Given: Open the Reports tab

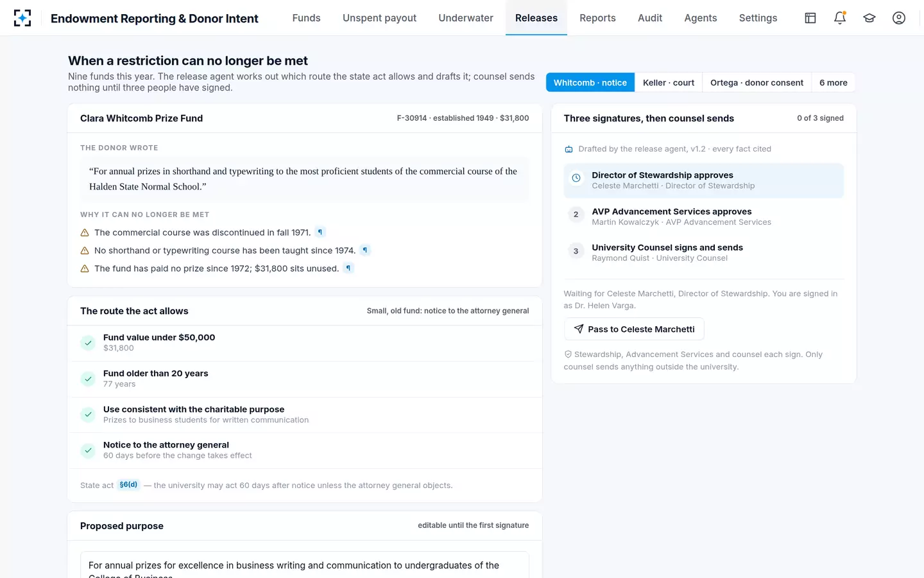Looking at the screenshot, I should click(x=597, y=18).
